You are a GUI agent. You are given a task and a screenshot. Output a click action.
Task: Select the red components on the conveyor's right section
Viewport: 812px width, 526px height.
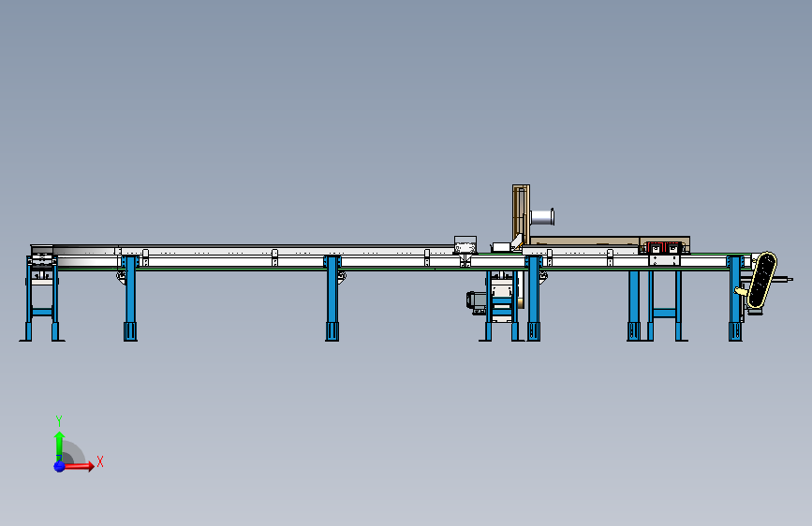click(664, 247)
